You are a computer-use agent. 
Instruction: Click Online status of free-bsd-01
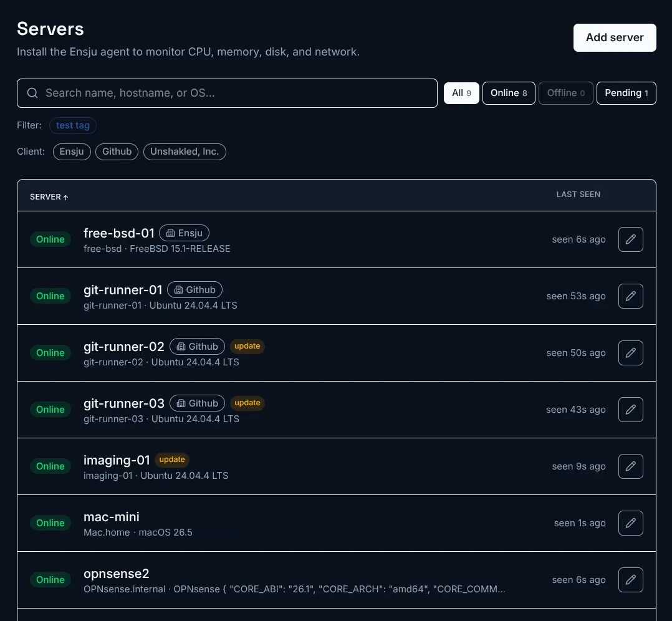[x=50, y=239]
